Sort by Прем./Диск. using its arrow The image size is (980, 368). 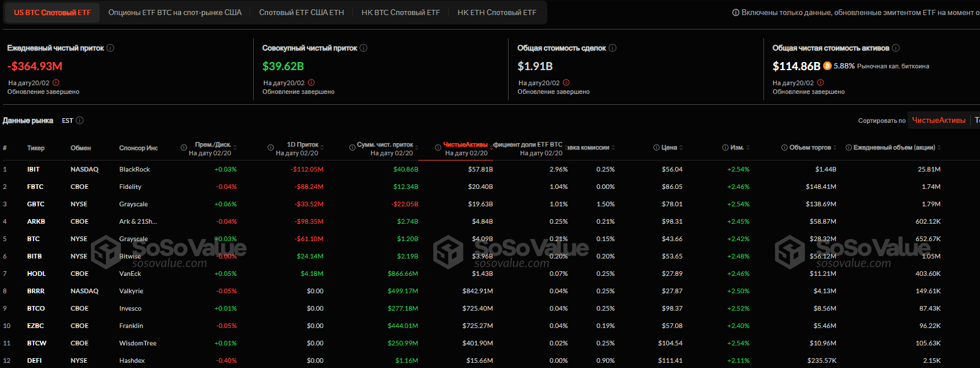point(235,148)
